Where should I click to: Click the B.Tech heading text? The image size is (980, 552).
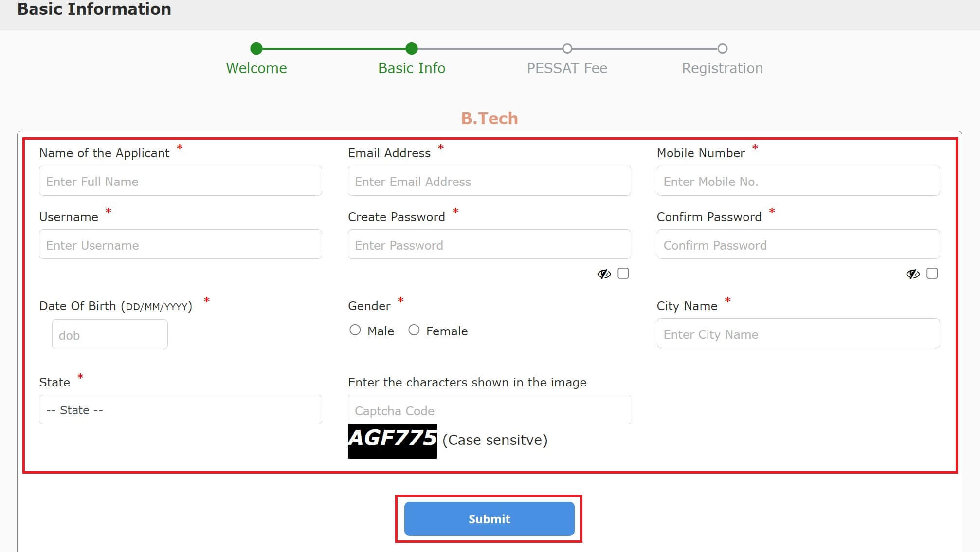coord(490,118)
